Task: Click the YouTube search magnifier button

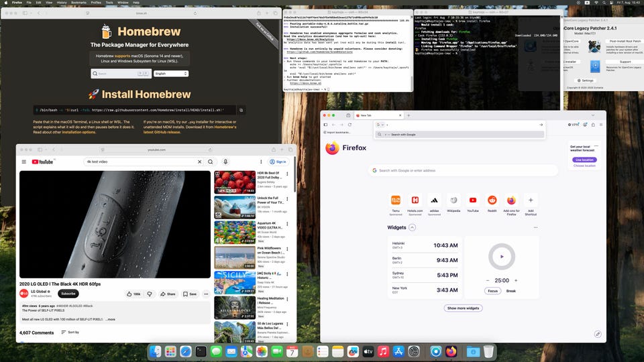Action: 210,162
